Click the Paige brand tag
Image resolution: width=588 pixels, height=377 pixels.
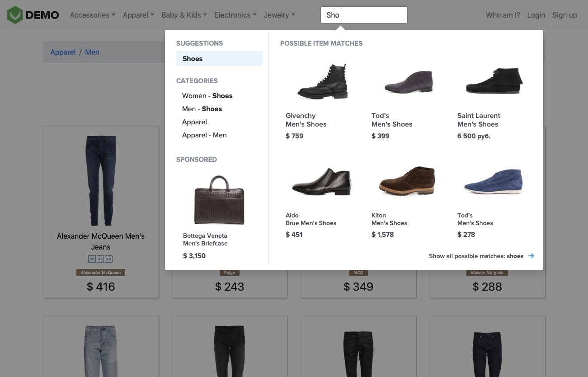coord(230,273)
